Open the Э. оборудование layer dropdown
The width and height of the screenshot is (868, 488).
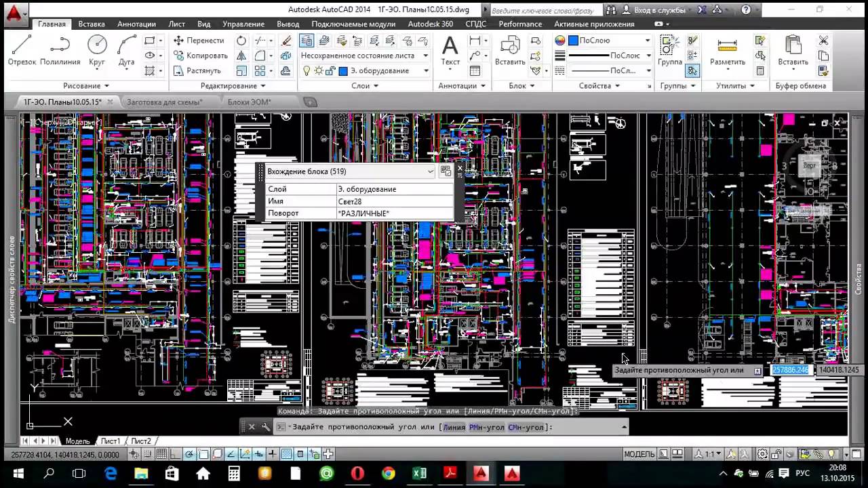[426, 70]
